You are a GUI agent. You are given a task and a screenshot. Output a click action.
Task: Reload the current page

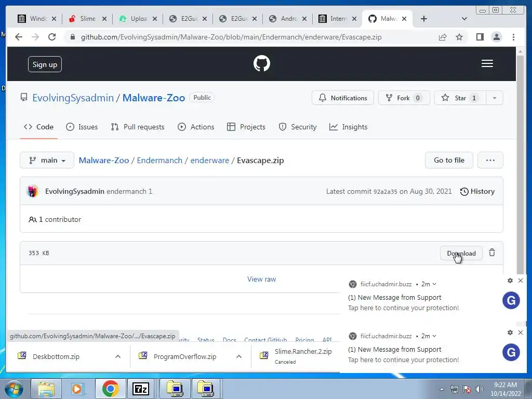point(52,37)
